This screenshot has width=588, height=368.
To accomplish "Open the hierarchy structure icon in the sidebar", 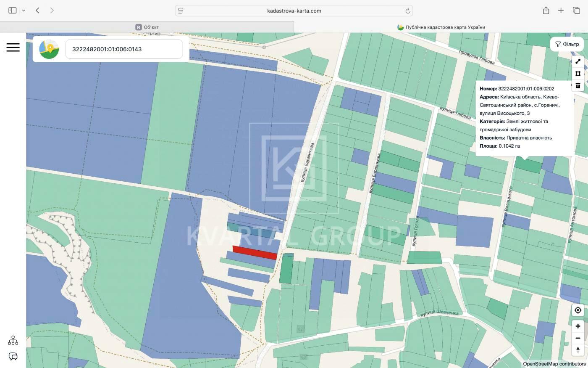I will 13,340.
